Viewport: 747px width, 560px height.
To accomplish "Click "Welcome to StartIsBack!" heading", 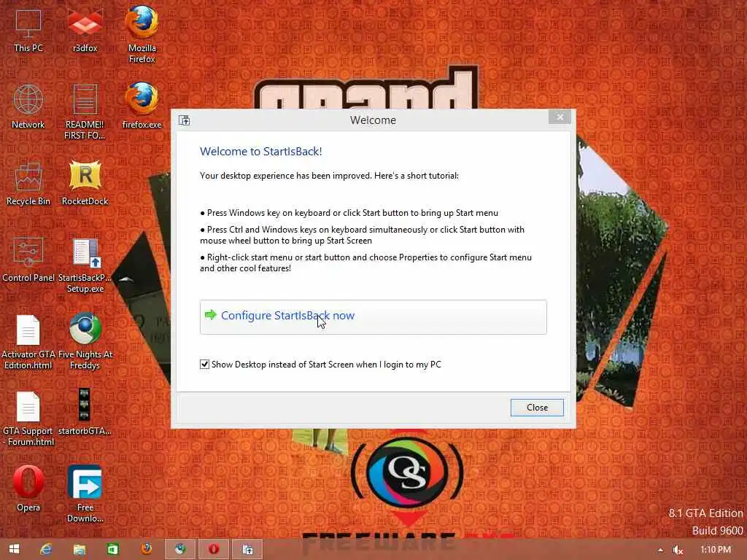I will click(261, 152).
